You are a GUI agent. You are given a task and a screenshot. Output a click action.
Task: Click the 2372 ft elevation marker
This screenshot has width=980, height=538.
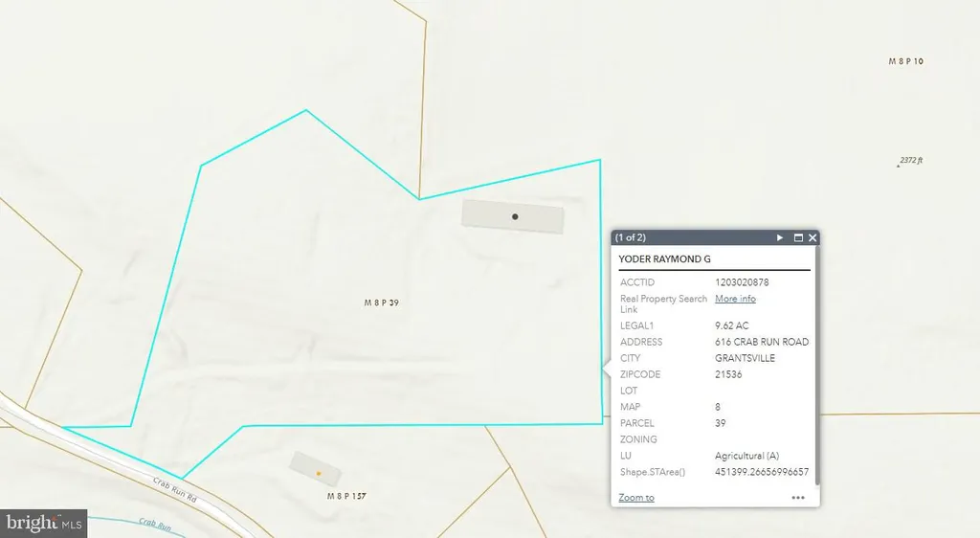[909, 161]
